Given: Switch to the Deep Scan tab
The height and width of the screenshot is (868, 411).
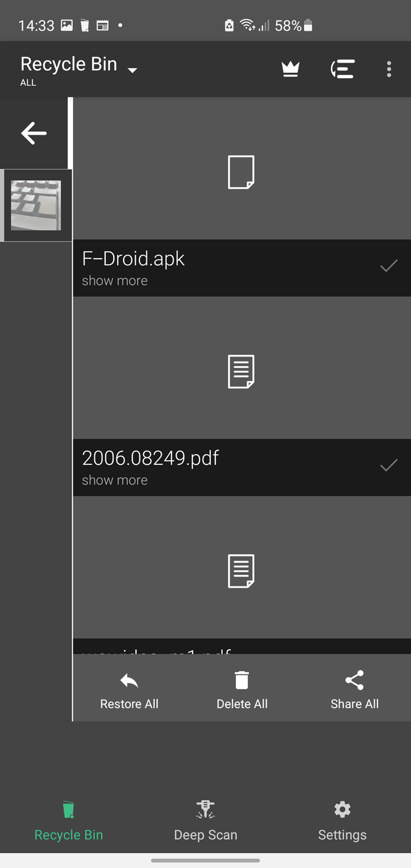Looking at the screenshot, I should point(206,820).
